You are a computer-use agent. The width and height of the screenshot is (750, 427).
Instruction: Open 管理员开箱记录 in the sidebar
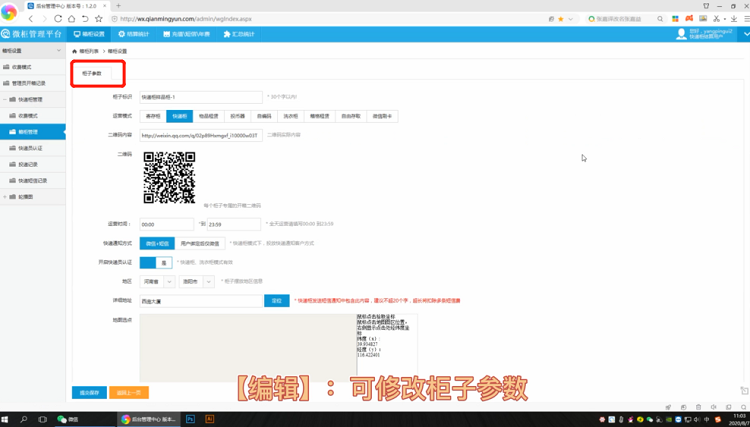(x=33, y=83)
